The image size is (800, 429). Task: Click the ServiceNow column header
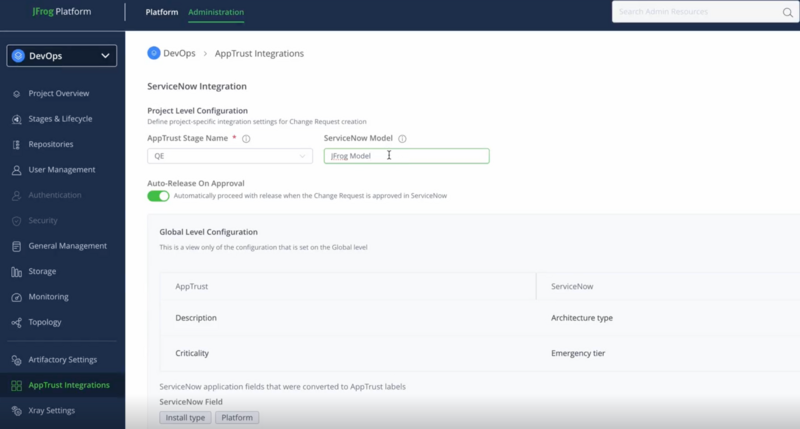click(572, 287)
